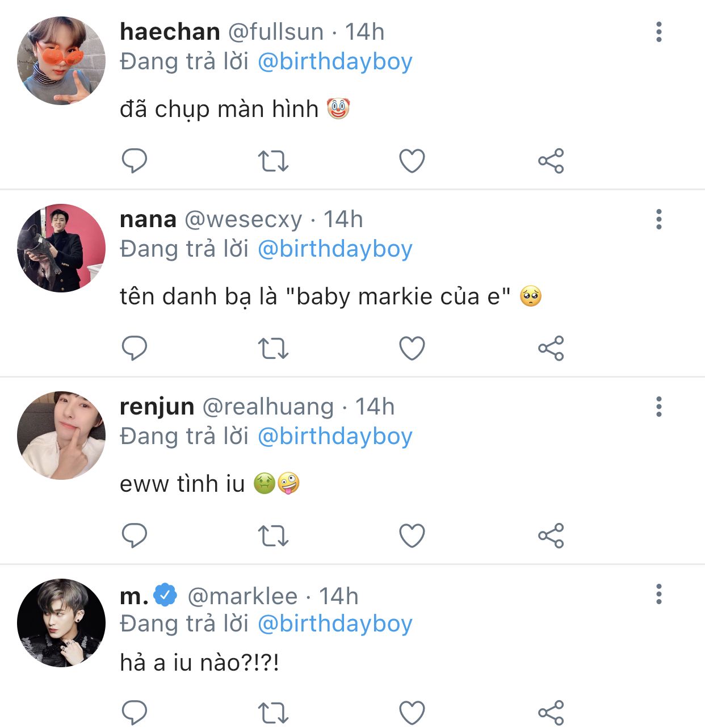Open @birthdayboy link in m.'s reply
The height and width of the screenshot is (728, 705).
[x=335, y=624]
